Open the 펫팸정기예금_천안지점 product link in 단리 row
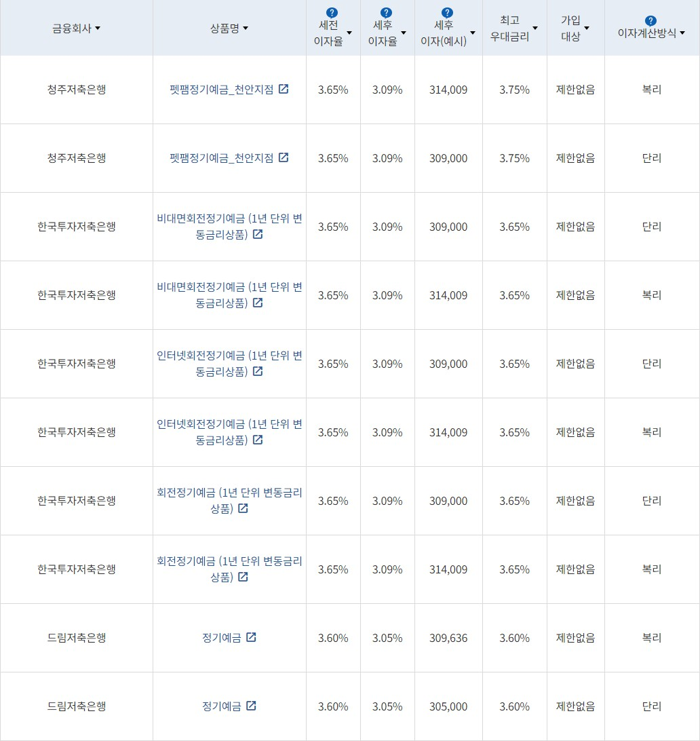 224,158
